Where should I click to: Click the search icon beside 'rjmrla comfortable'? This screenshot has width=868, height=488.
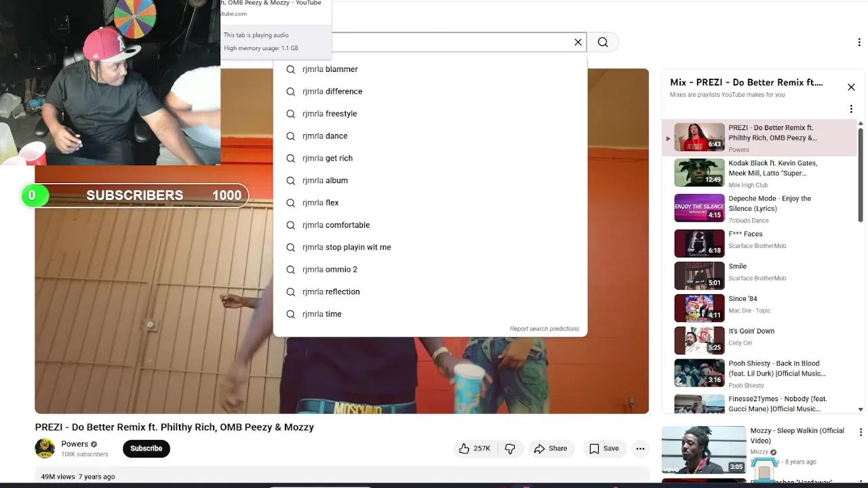(290, 225)
